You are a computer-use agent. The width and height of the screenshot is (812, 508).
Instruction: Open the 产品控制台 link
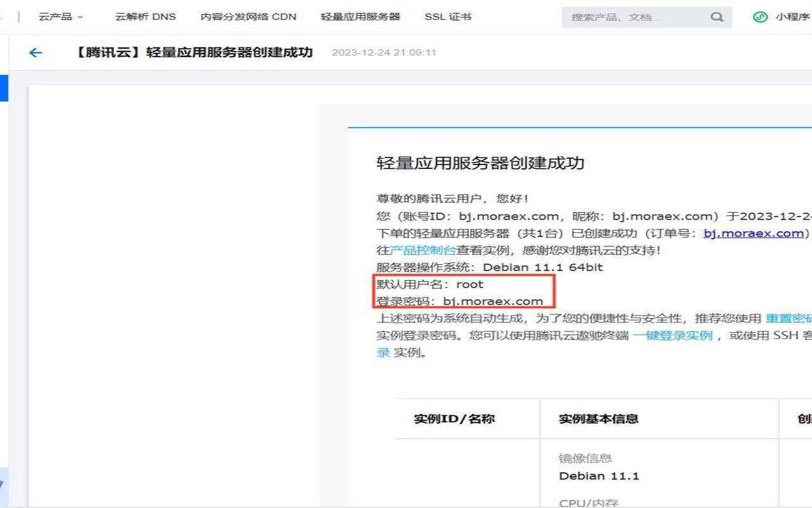422,250
